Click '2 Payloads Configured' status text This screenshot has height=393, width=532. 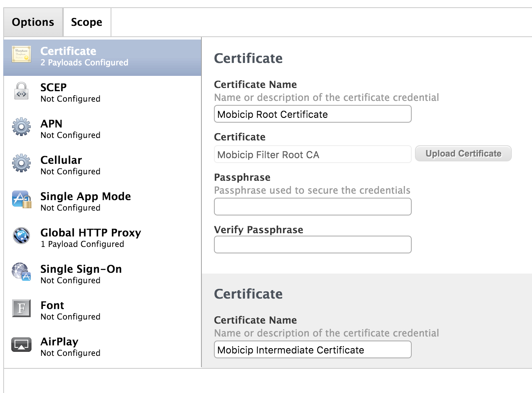[x=84, y=63]
